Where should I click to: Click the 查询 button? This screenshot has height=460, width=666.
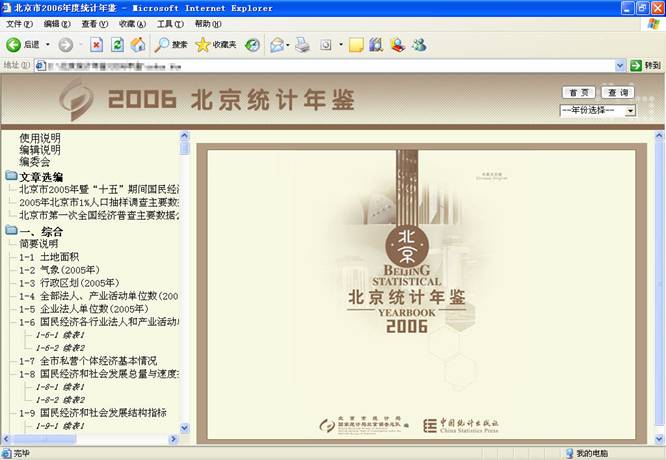[618, 92]
